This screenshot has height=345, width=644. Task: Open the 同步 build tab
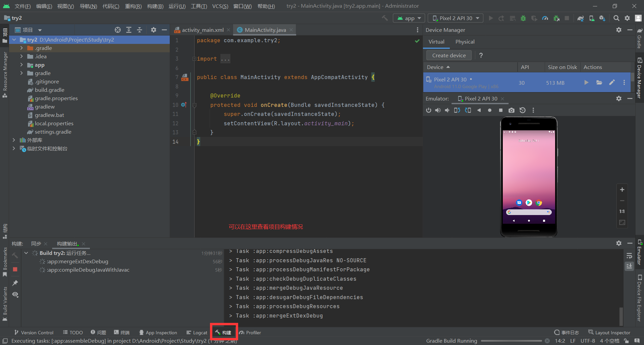[x=36, y=244]
